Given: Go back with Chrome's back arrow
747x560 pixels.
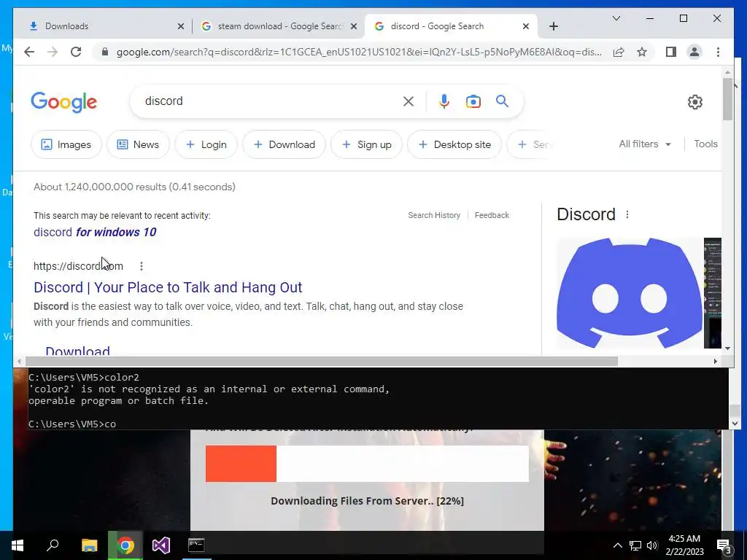Looking at the screenshot, I should pos(29,52).
